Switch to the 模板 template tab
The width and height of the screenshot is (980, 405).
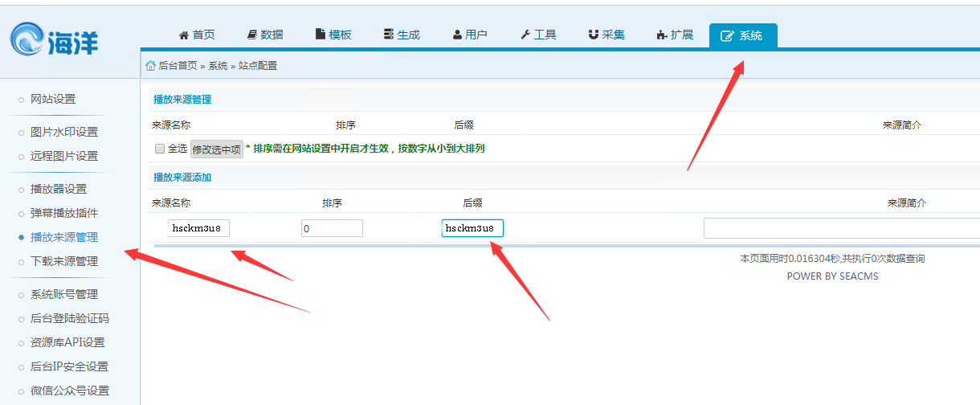[x=333, y=35]
